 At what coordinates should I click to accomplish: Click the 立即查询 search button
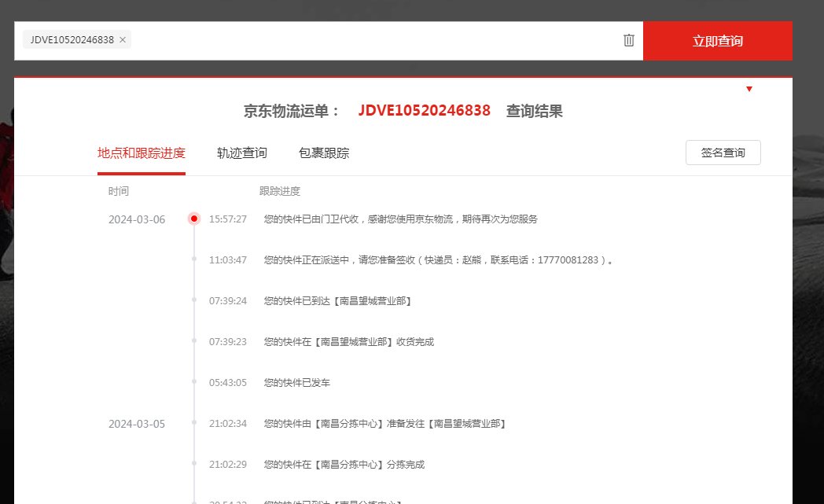tap(717, 41)
